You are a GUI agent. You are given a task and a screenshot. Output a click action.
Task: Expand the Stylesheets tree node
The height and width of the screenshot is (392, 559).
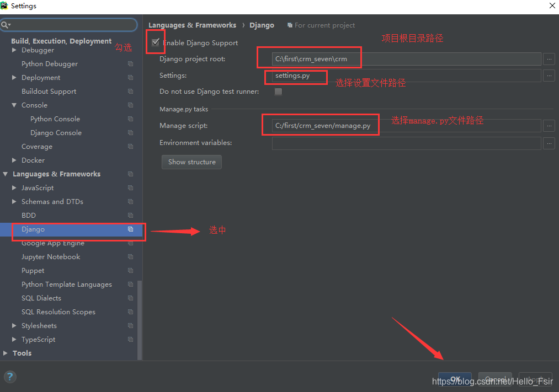pos(14,325)
